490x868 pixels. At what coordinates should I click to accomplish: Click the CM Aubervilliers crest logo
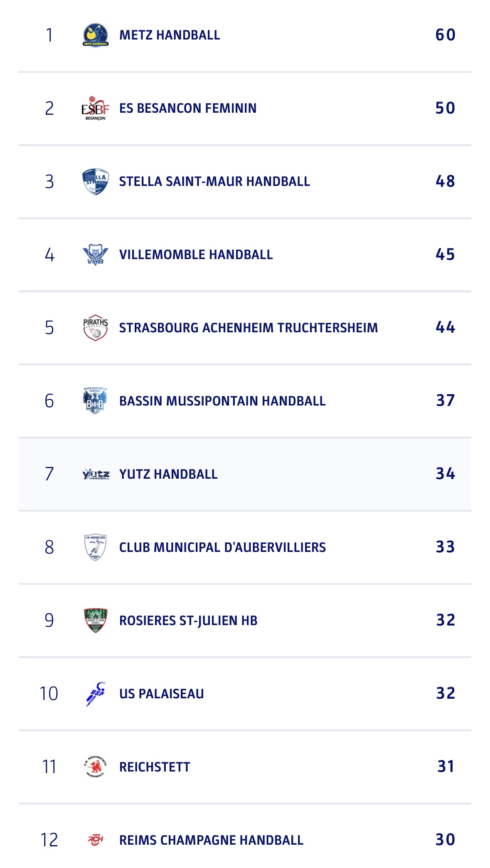pos(96,547)
